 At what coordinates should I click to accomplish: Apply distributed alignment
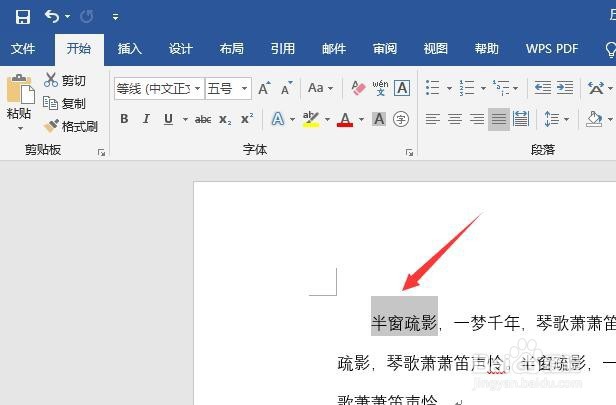pyautogui.click(x=521, y=119)
